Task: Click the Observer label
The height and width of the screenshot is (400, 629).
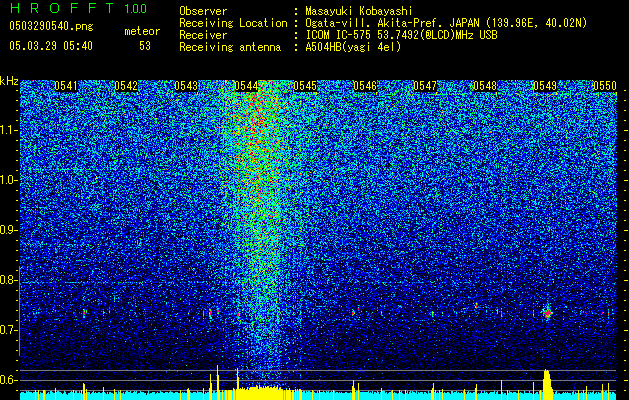Action: (x=203, y=11)
